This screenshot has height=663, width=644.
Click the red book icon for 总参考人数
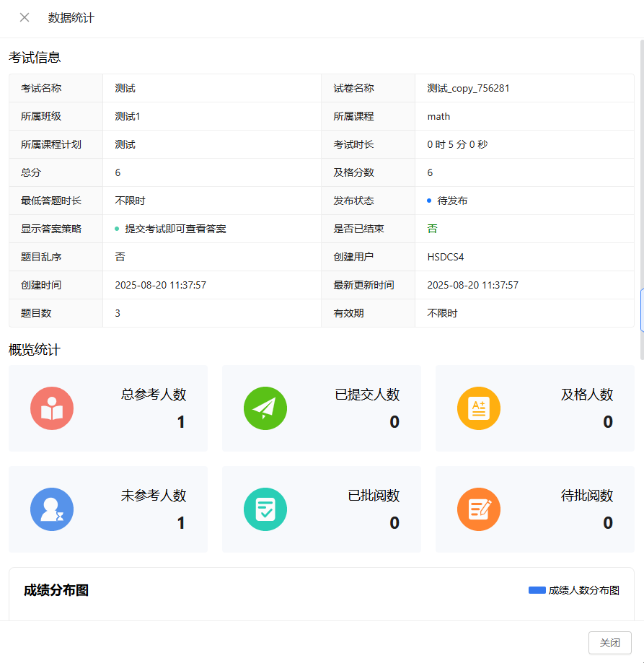click(52, 408)
